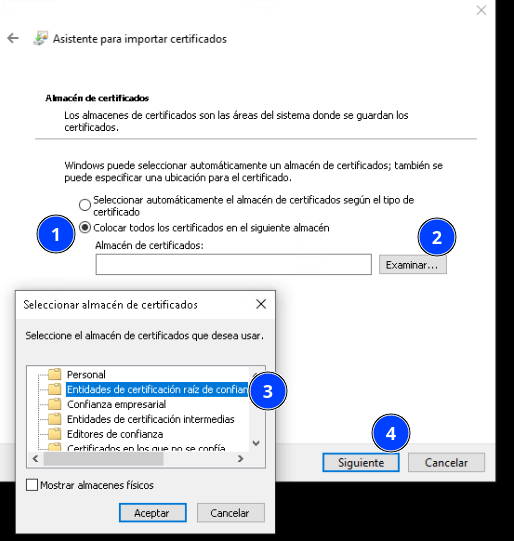Select Entidades de certificación intermedias store
Image resolution: width=514 pixels, height=541 pixels.
point(151,419)
